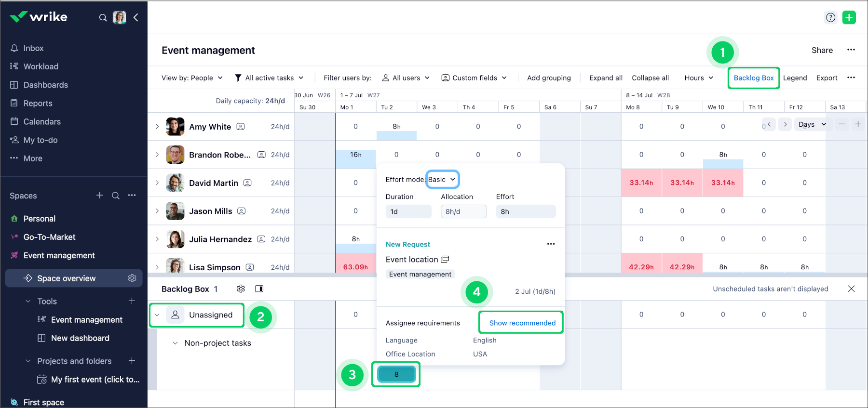Open the All users filter dropdown
Image resolution: width=868 pixels, height=408 pixels.
pos(406,78)
